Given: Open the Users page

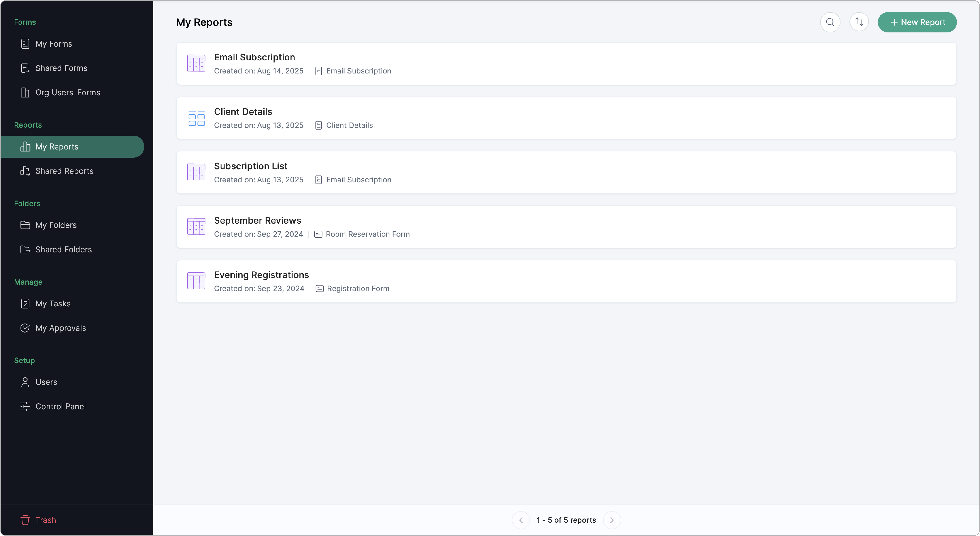Looking at the screenshot, I should tap(46, 382).
